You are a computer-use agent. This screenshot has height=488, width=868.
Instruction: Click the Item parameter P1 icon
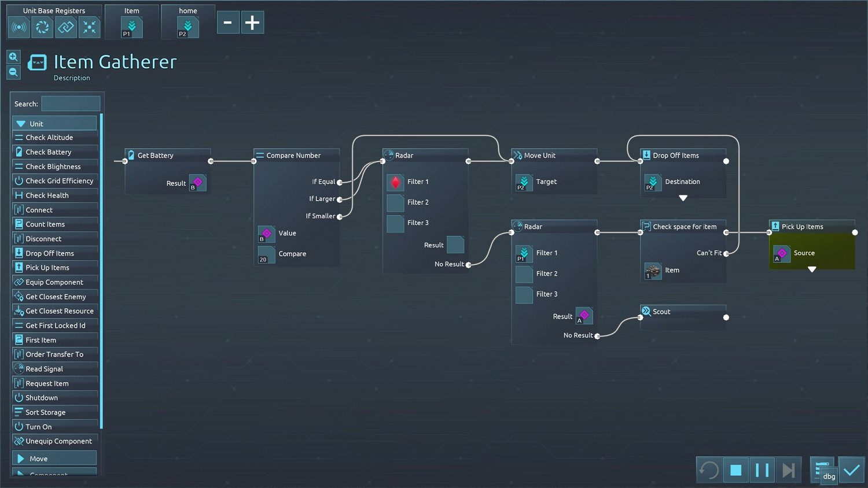coord(131,27)
